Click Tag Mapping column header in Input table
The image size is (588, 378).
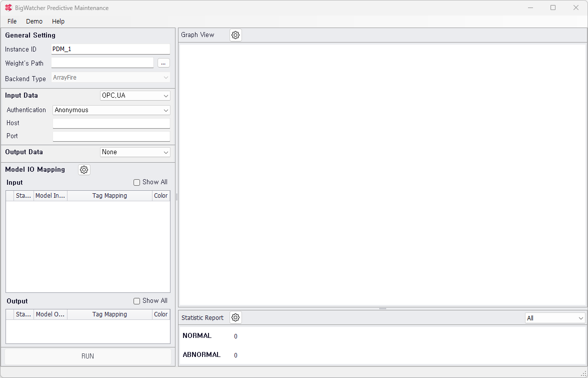pos(109,196)
